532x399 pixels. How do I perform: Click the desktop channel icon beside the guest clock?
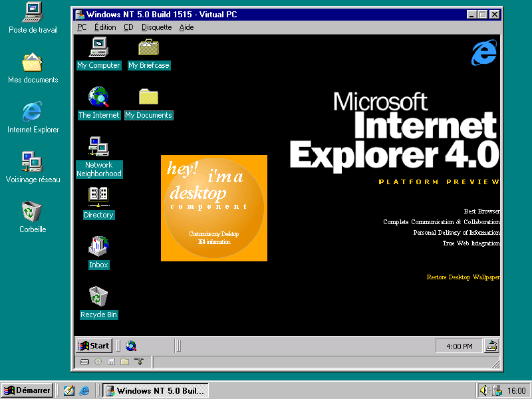click(491, 346)
